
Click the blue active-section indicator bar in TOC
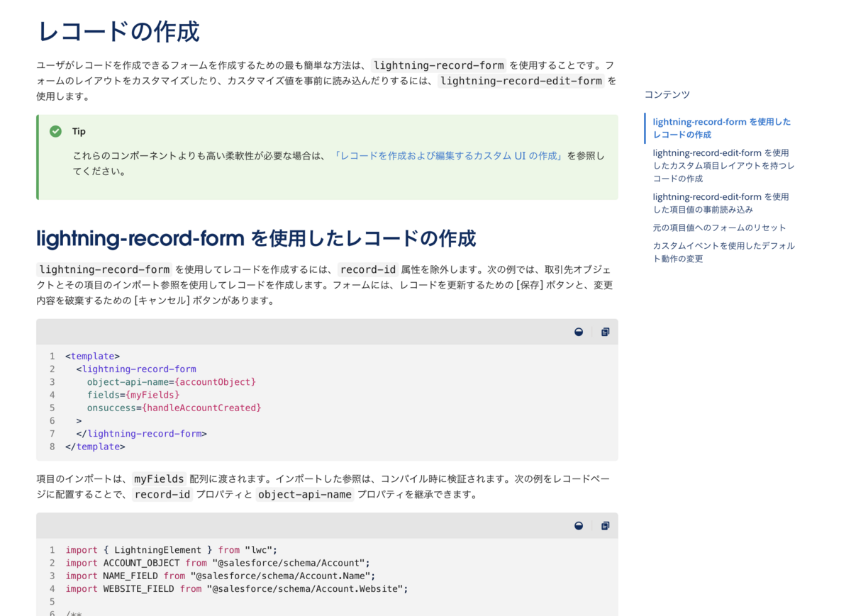coord(644,128)
